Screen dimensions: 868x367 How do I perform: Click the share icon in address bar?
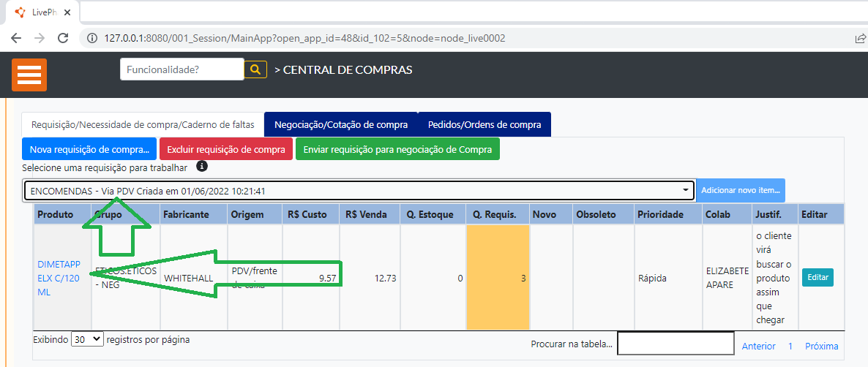click(x=859, y=38)
